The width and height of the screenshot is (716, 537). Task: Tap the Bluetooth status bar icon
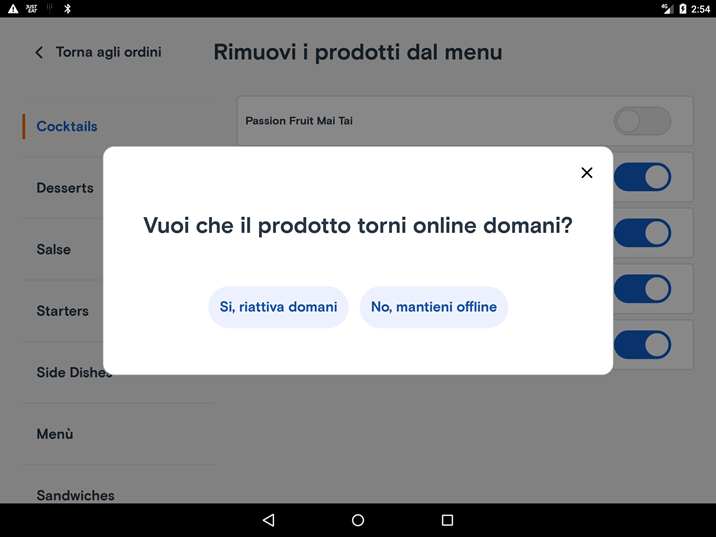coord(68,8)
